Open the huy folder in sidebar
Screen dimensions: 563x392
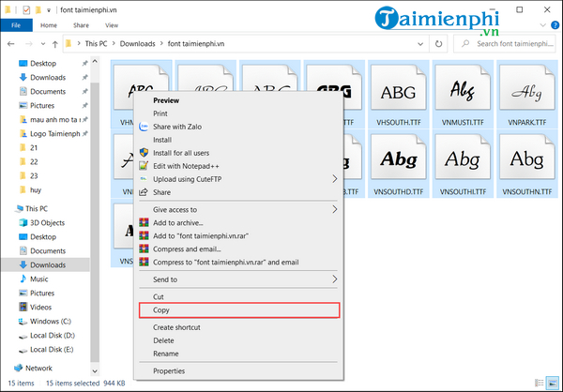pos(36,189)
